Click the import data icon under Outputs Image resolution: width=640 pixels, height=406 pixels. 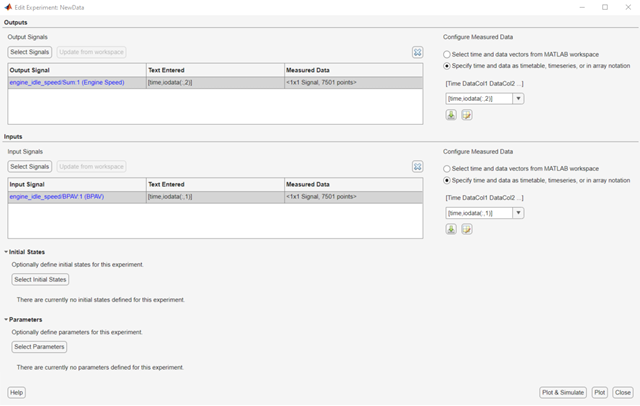451,115
